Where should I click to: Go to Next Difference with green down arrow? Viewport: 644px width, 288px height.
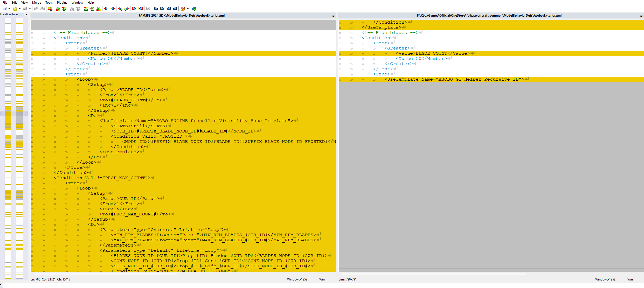pyautogui.click(x=58, y=9)
